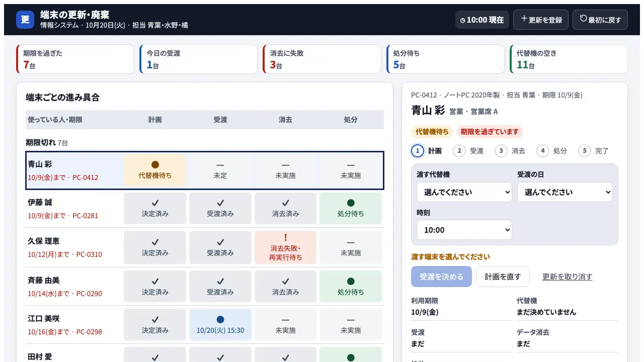Click the blue 更 app logo icon
The width and height of the screenshot is (644, 362).
[x=25, y=20]
